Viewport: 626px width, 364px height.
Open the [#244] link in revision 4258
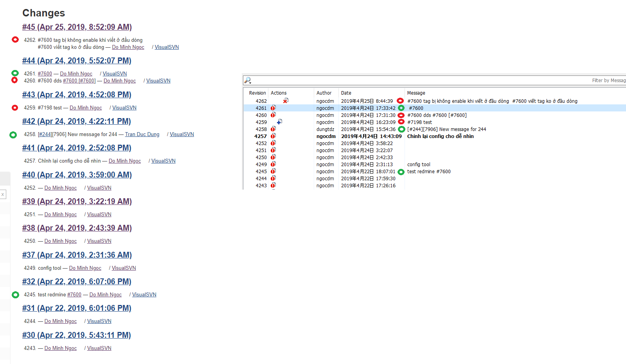pos(45,134)
